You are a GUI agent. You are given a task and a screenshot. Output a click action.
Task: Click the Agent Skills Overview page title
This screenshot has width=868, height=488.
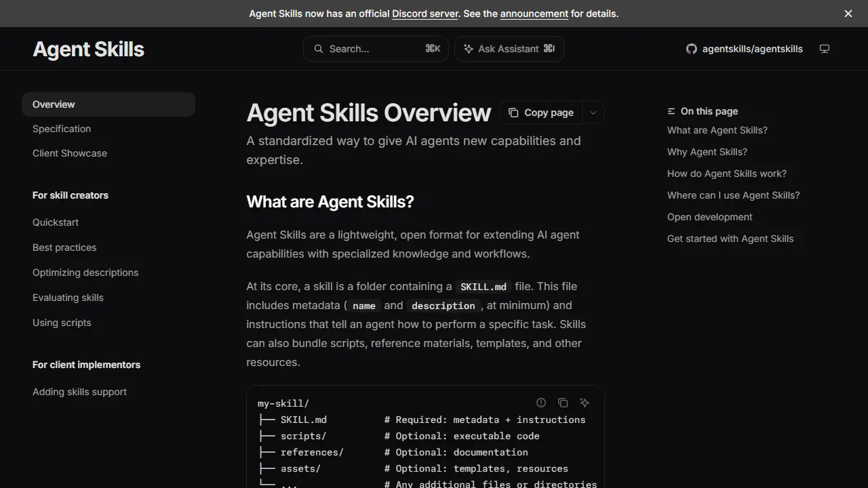pyautogui.click(x=369, y=113)
